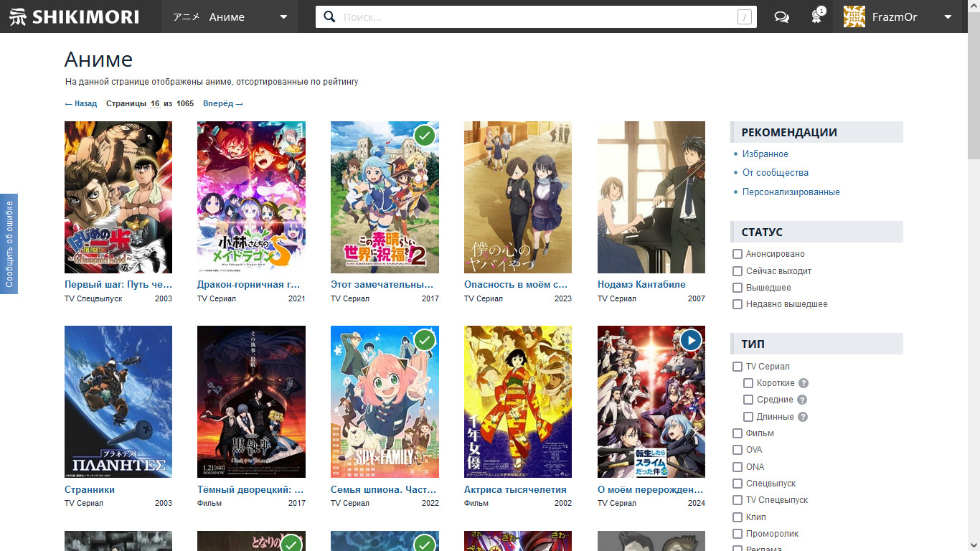This screenshot has width=980, height=551.
Task: Check the Фильм type filter
Action: coord(738,433)
